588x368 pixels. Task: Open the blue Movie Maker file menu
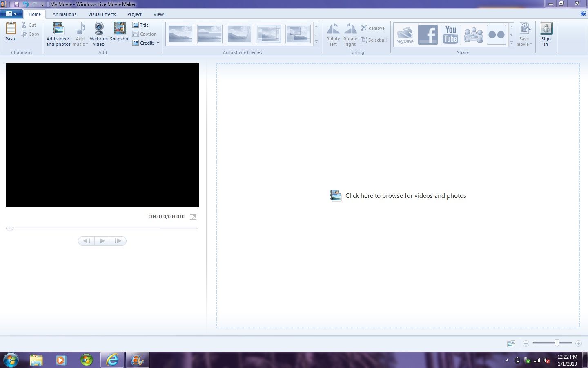point(11,14)
